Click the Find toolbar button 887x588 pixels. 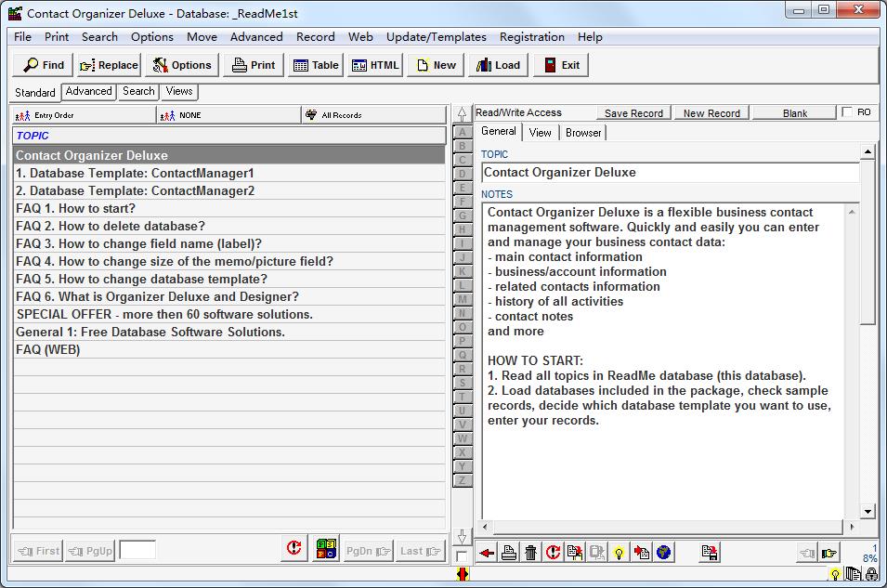43,65
